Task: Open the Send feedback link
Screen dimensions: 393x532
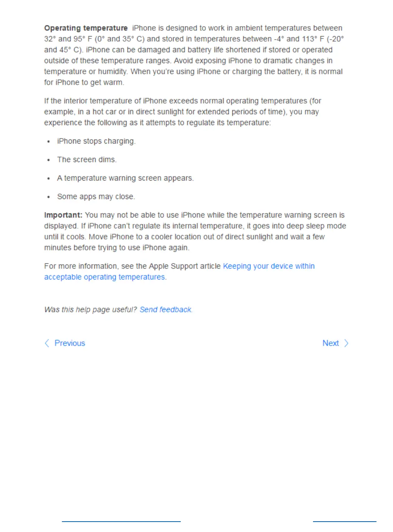Action: [x=166, y=309]
